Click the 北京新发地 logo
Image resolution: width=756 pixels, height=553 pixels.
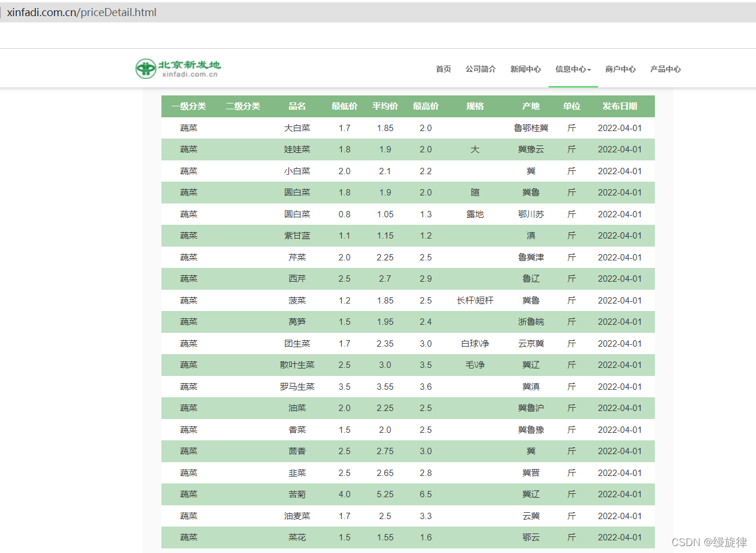point(178,68)
